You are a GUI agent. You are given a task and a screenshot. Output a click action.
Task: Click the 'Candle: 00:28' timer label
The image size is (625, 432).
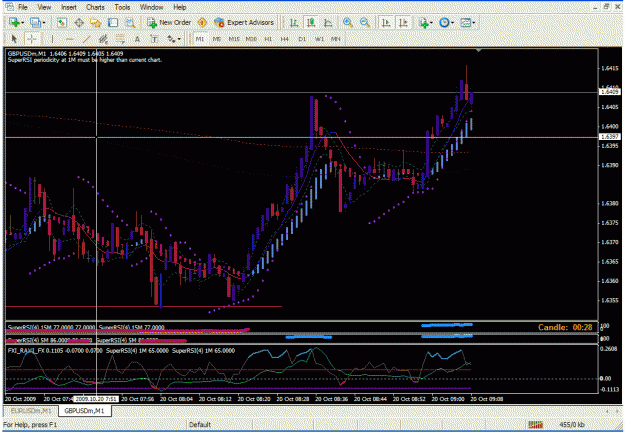pyautogui.click(x=565, y=327)
